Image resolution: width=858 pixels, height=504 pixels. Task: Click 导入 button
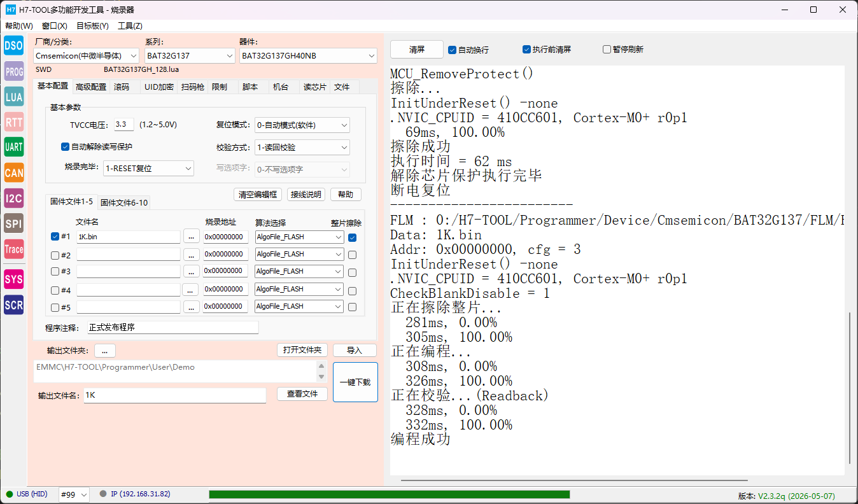[x=355, y=350]
